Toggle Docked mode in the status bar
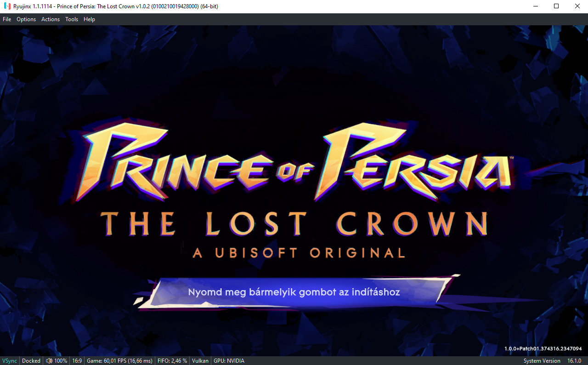588x365 pixels. click(31, 361)
